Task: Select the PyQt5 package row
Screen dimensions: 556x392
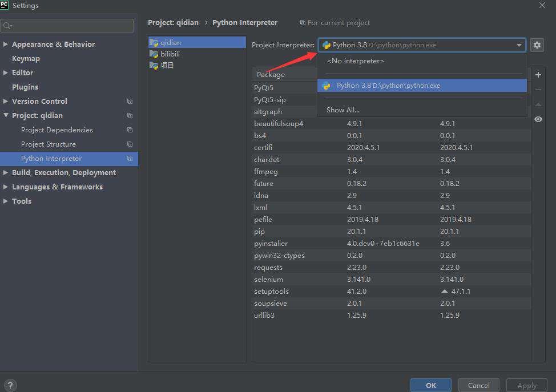Action: [285, 87]
